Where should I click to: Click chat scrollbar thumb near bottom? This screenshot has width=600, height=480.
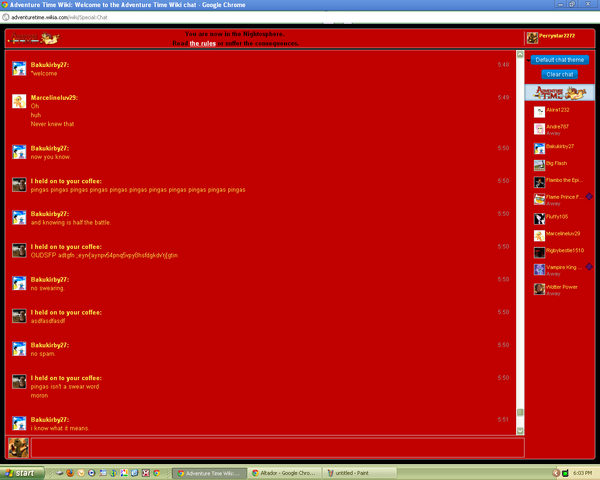pyautogui.click(x=520, y=412)
